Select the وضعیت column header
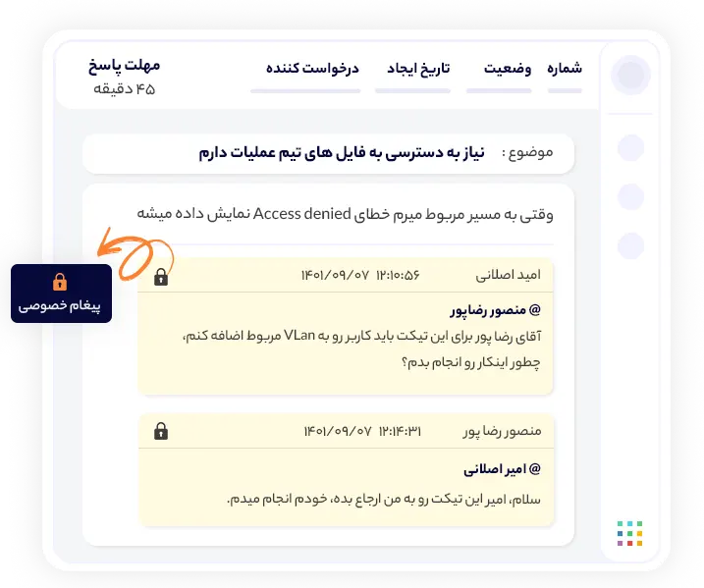The image size is (704, 588). coord(508,69)
